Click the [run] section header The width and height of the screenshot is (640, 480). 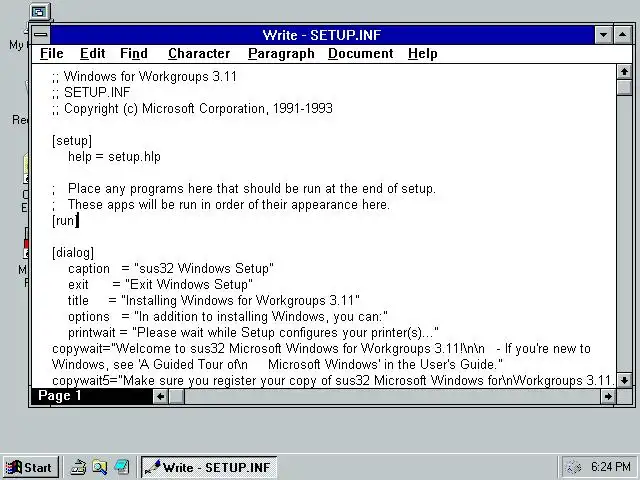point(64,221)
